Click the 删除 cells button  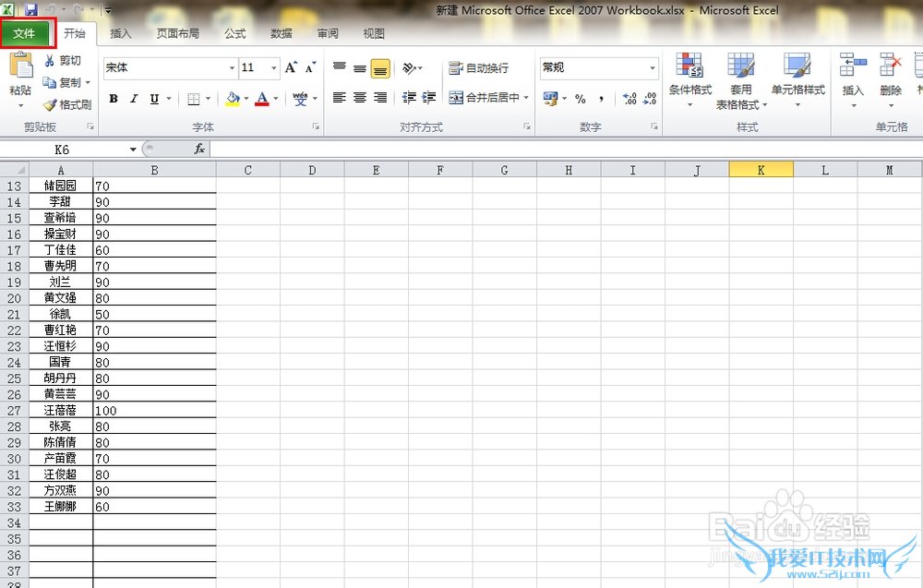click(x=891, y=80)
